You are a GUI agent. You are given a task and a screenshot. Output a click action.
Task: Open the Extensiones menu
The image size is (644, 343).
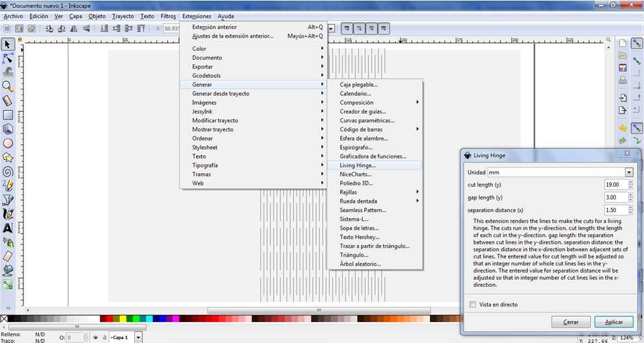coord(197,16)
